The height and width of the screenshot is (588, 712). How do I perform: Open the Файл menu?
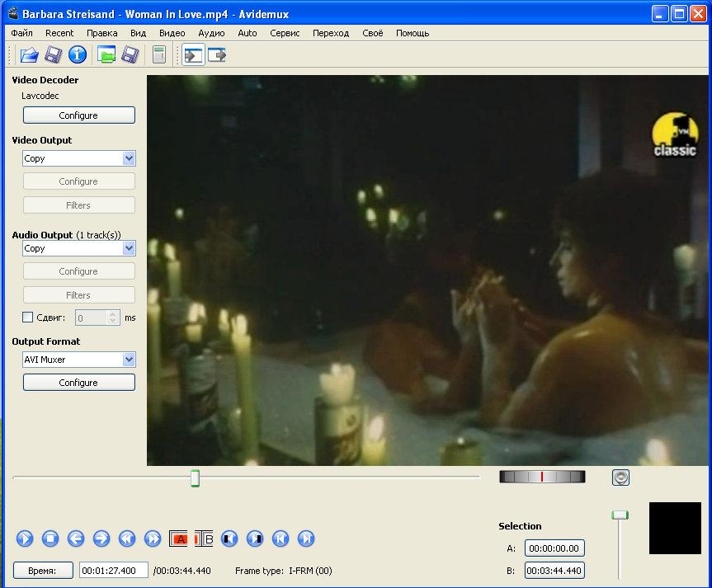(21, 33)
